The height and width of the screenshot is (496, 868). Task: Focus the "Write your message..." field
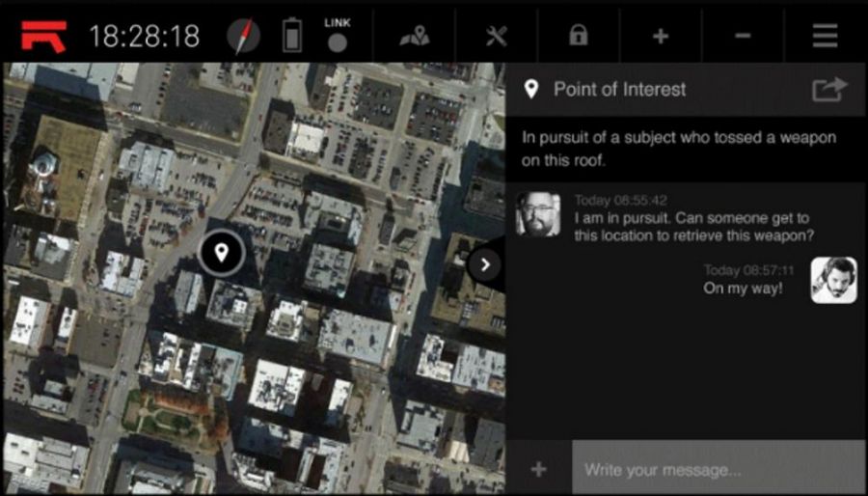719,469
